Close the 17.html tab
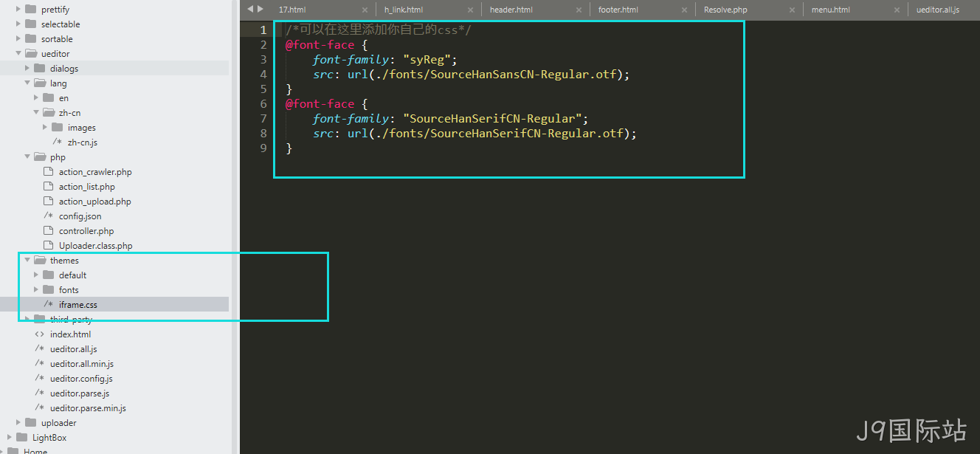Image resolution: width=980 pixels, height=454 pixels. point(365,10)
